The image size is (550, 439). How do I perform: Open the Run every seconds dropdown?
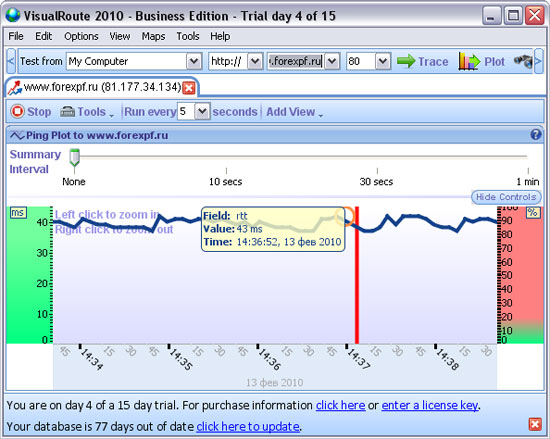pos(202,112)
